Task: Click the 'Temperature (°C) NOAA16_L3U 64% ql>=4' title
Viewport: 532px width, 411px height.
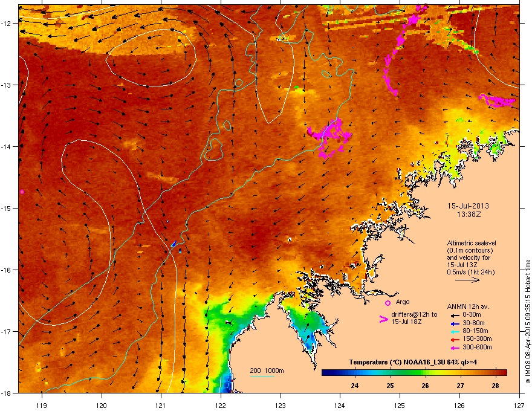Action: pyautogui.click(x=413, y=362)
